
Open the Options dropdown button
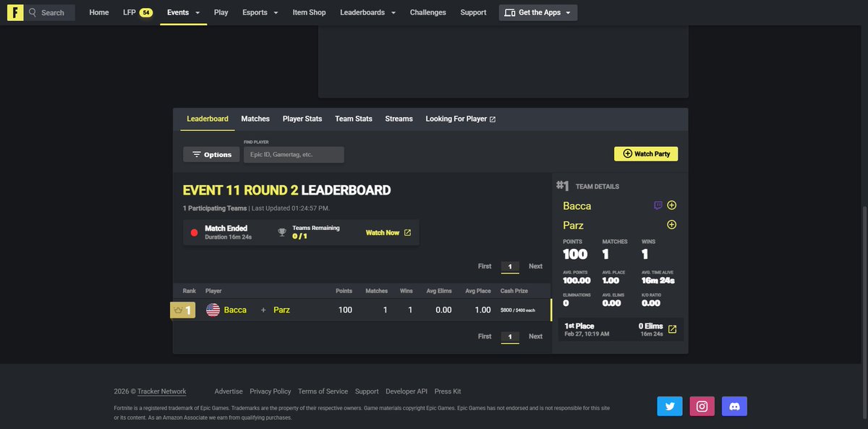pos(212,155)
